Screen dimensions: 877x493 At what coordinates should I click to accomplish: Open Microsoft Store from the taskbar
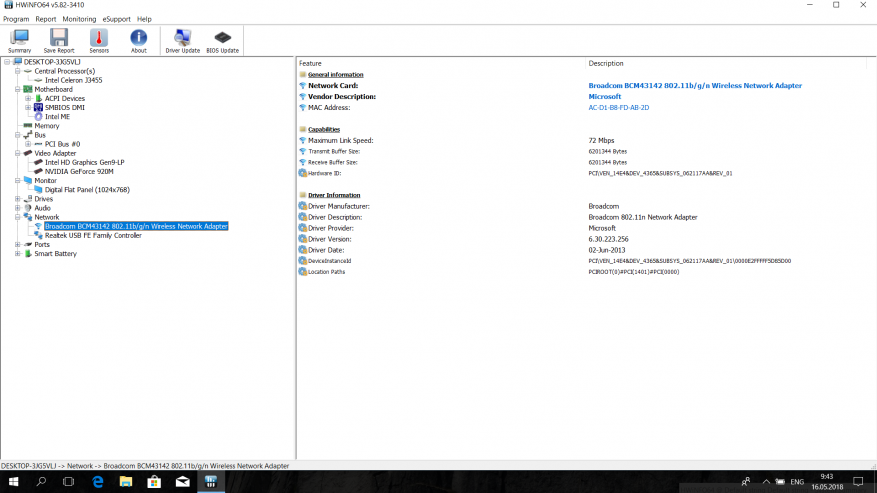tap(154, 482)
